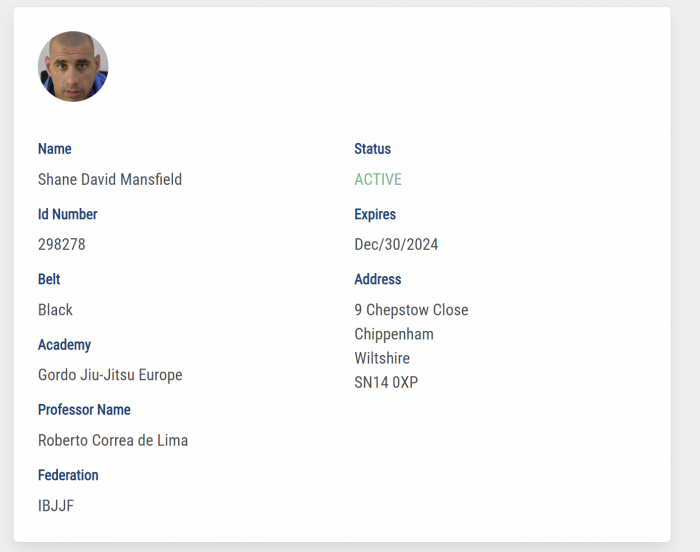The height and width of the screenshot is (552, 700).
Task: Select the postcode SN14 0XP
Action: (386, 382)
